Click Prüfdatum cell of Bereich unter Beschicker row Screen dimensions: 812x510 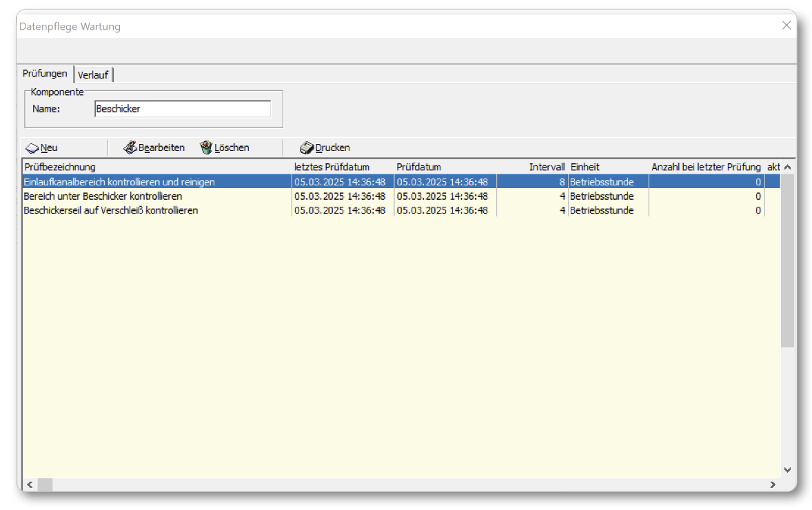pos(445,196)
